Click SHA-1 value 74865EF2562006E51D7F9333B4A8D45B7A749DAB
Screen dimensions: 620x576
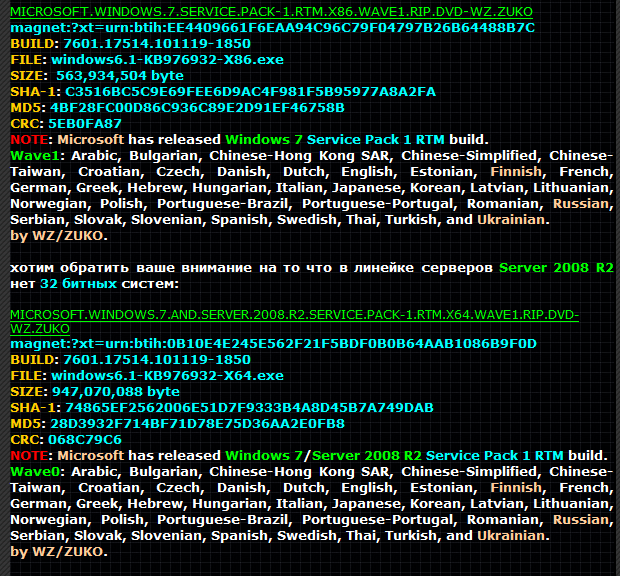(x=249, y=408)
